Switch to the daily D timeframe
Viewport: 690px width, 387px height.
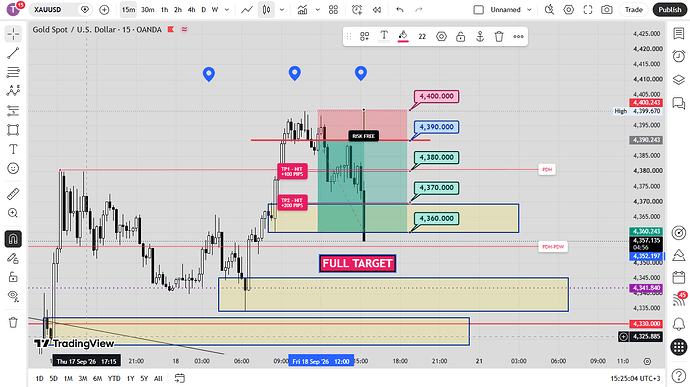pos(203,9)
